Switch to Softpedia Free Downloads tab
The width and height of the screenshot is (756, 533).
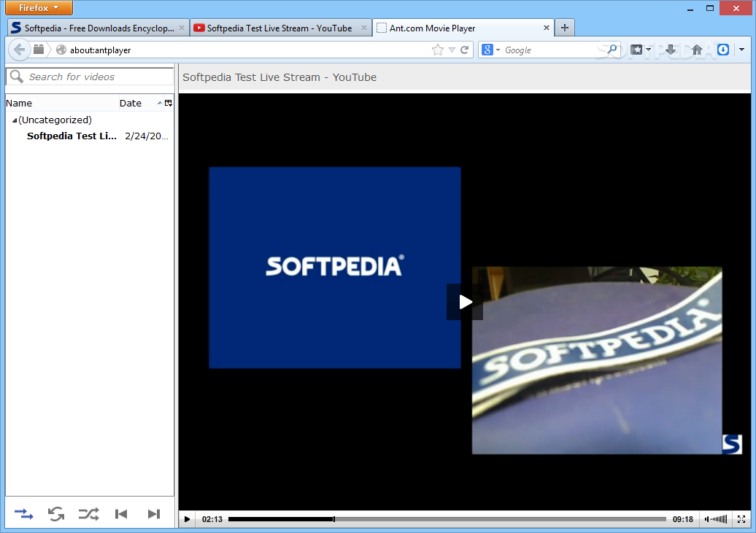click(x=98, y=28)
